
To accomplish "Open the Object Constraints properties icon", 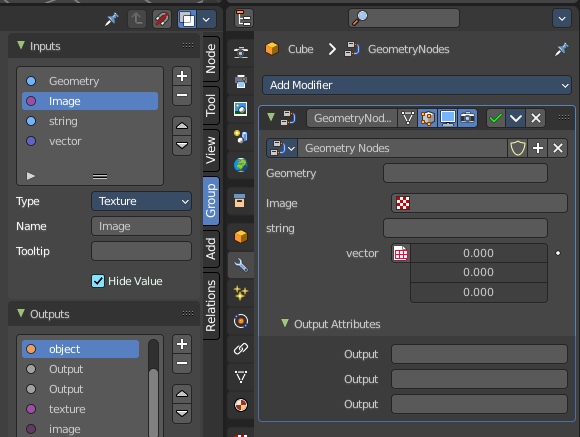I will (x=241, y=349).
